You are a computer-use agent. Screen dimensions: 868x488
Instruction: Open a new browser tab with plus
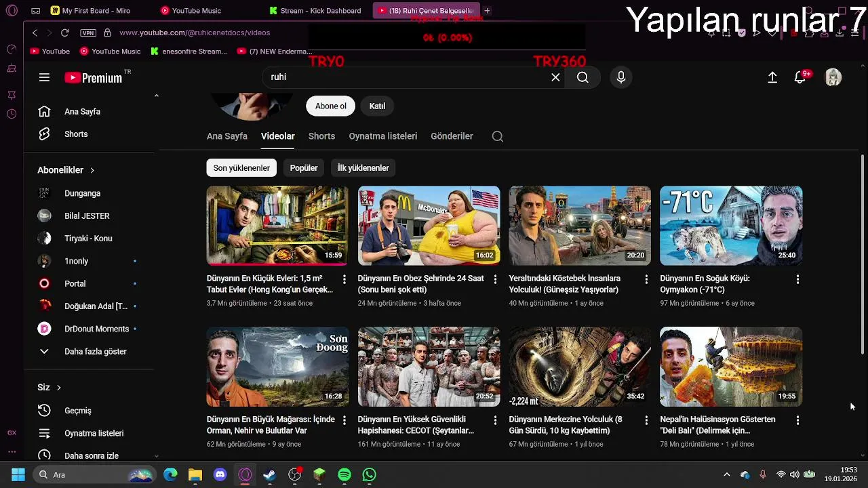point(487,11)
